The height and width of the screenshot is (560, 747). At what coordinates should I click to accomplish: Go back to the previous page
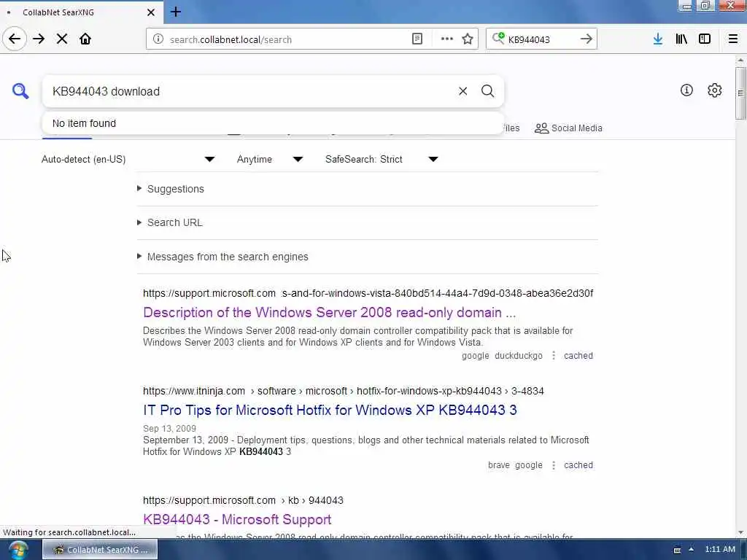(x=15, y=39)
